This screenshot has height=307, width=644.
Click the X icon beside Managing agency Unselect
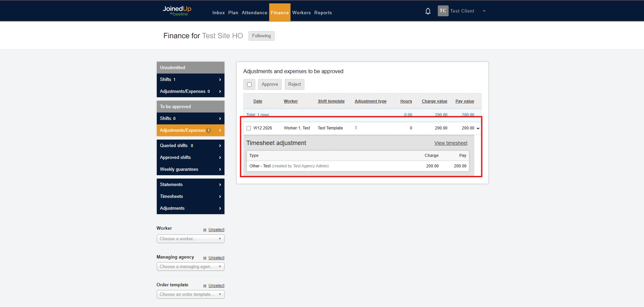pyautogui.click(x=205, y=258)
